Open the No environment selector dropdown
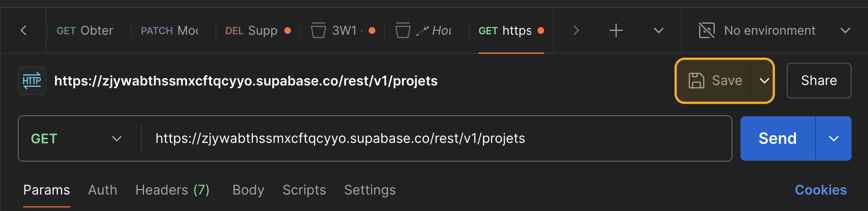This screenshot has height=211, width=868. (774, 30)
